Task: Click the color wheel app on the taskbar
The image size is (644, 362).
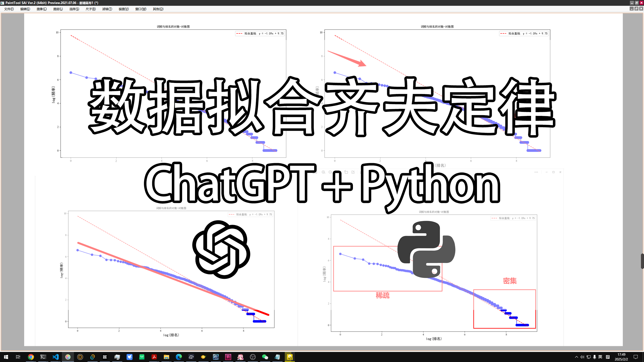Action: pos(68,357)
